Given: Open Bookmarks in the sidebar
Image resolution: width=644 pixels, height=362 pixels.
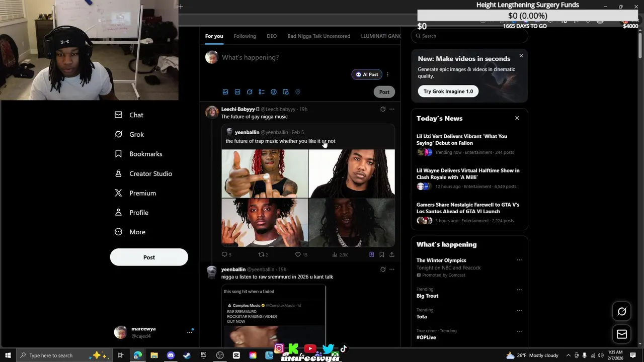Looking at the screenshot, I should [x=138, y=154].
